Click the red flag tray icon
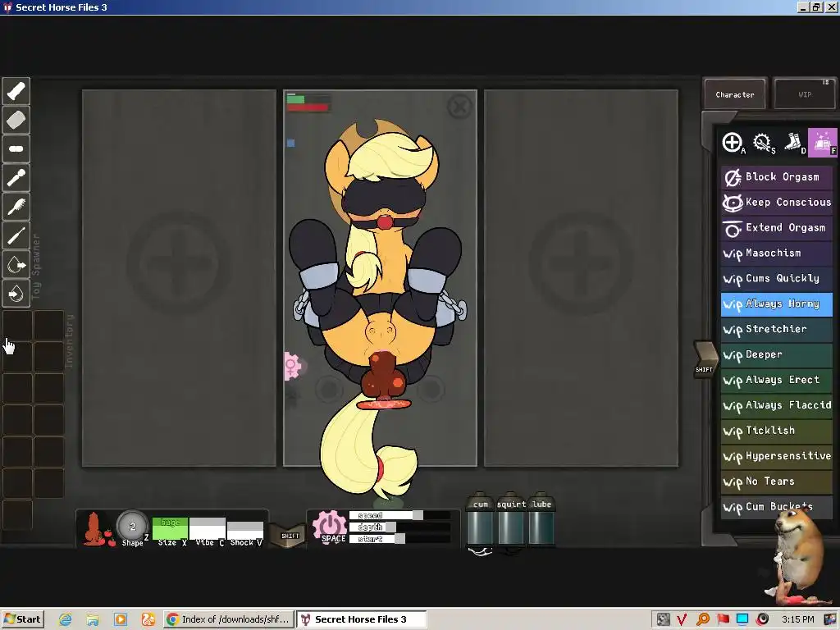 pos(724,620)
